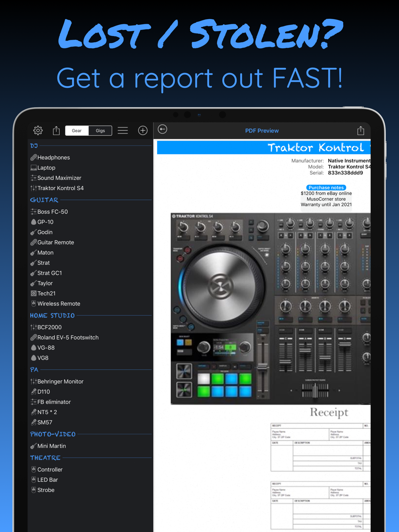Click the Godin guitar icon
Viewport: 399px width, 532px height.
tap(34, 232)
